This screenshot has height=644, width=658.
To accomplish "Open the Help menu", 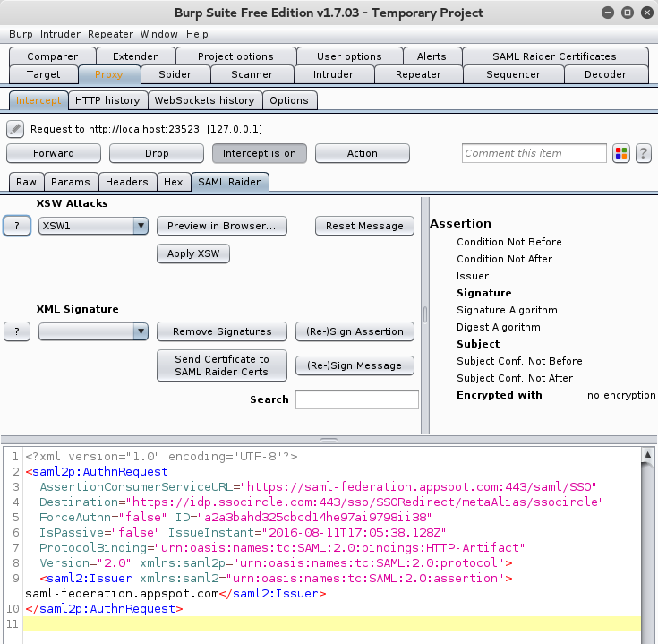I will click(197, 34).
